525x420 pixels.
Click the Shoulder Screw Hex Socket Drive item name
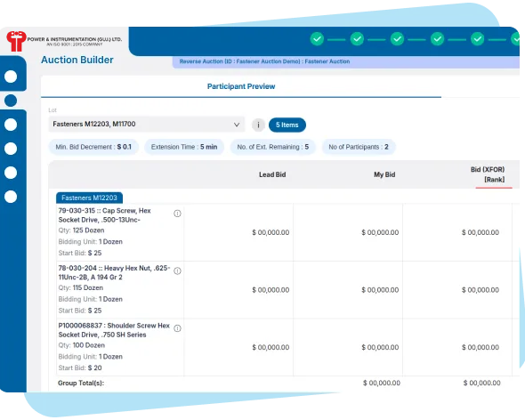click(x=114, y=330)
